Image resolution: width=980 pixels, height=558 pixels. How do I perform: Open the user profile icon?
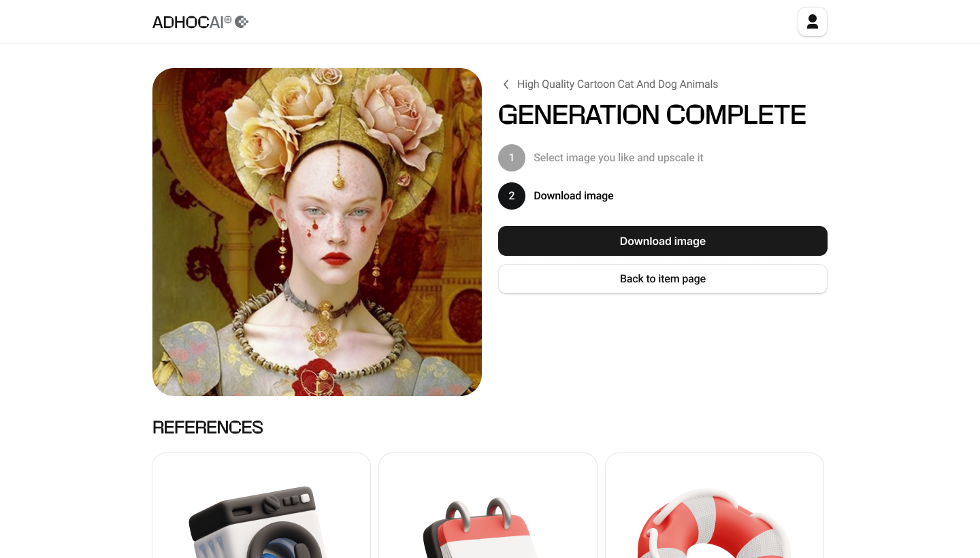tap(812, 22)
